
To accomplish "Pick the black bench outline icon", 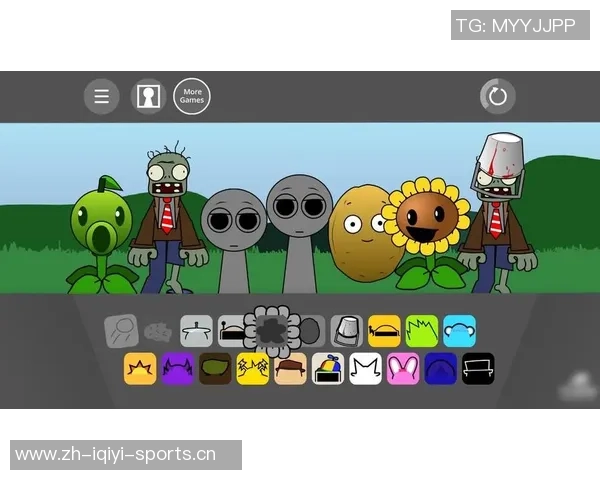I will pyautogui.click(x=478, y=369).
